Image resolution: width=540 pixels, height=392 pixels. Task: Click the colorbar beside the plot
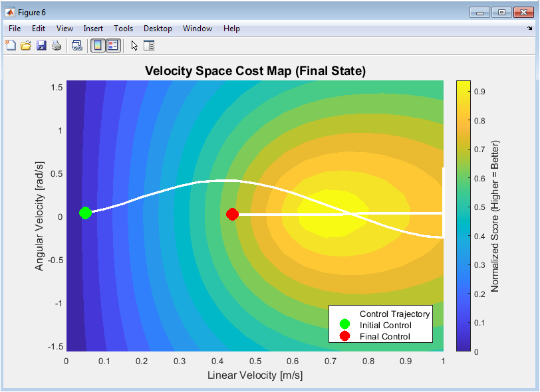tap(463, 216)
